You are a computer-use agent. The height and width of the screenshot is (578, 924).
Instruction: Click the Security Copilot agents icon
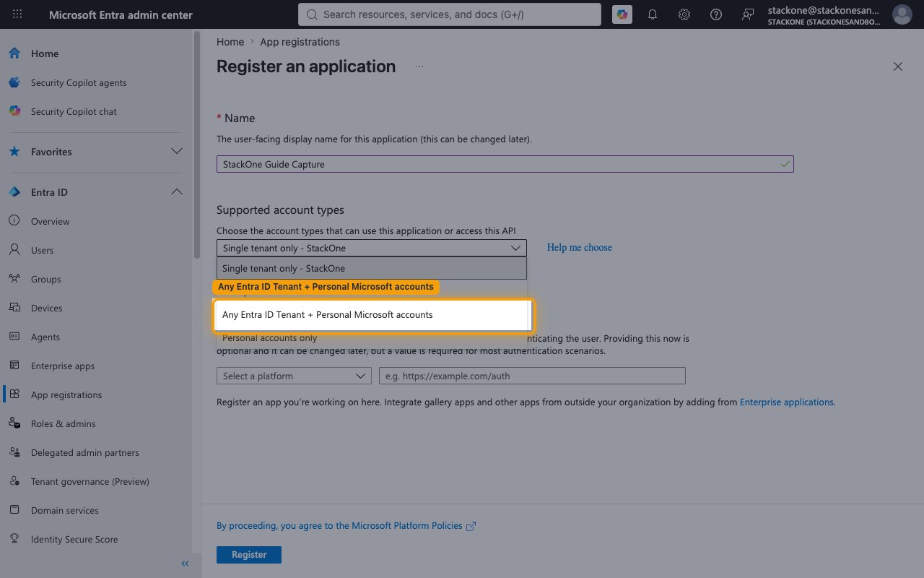tap(14, 82)
